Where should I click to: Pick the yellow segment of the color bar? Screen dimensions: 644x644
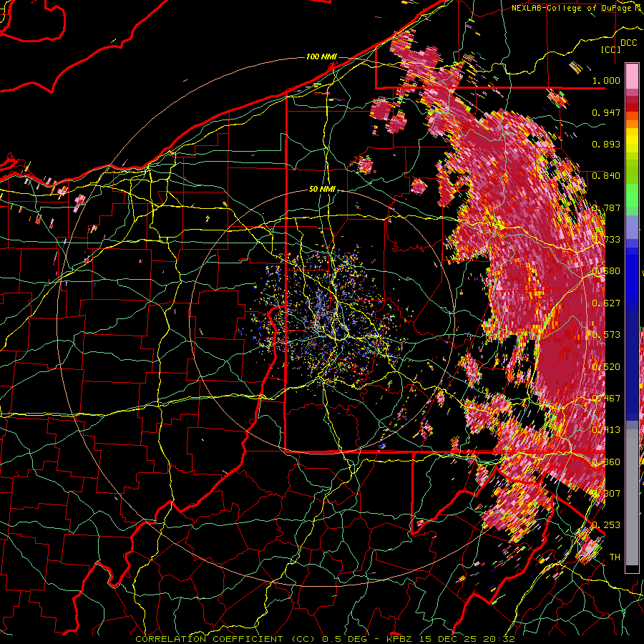[632, 140]
